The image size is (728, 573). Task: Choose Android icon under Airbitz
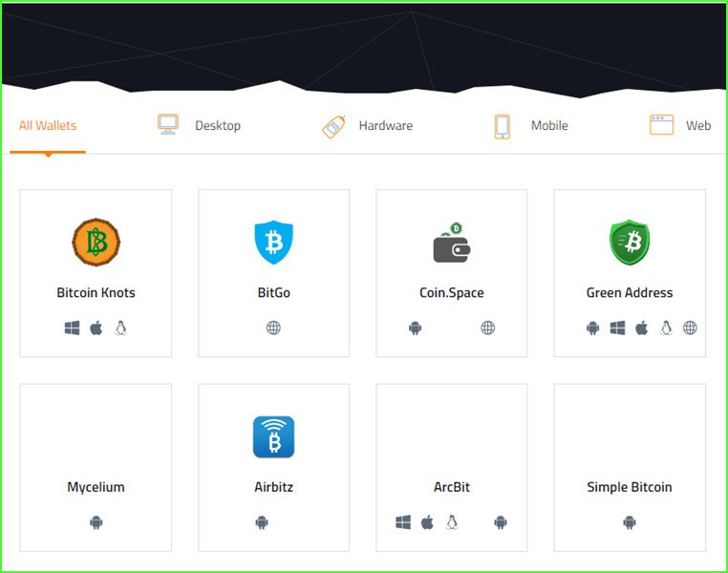coord(262,523)
